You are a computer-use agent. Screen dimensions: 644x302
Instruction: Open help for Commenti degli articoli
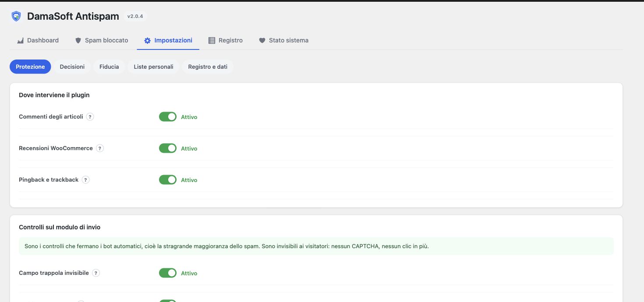90,117
